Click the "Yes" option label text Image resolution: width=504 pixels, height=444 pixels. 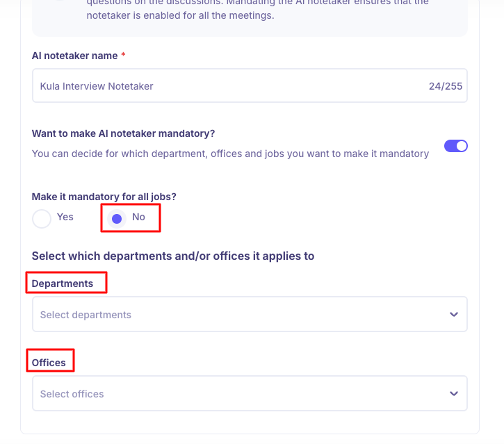pos(65,217)
